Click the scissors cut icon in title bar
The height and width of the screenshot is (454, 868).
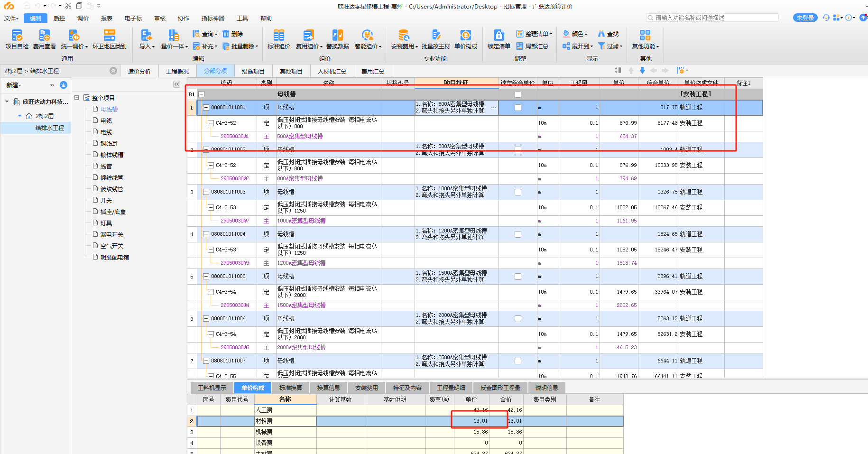pyautogui.click(x=68, y=6)
